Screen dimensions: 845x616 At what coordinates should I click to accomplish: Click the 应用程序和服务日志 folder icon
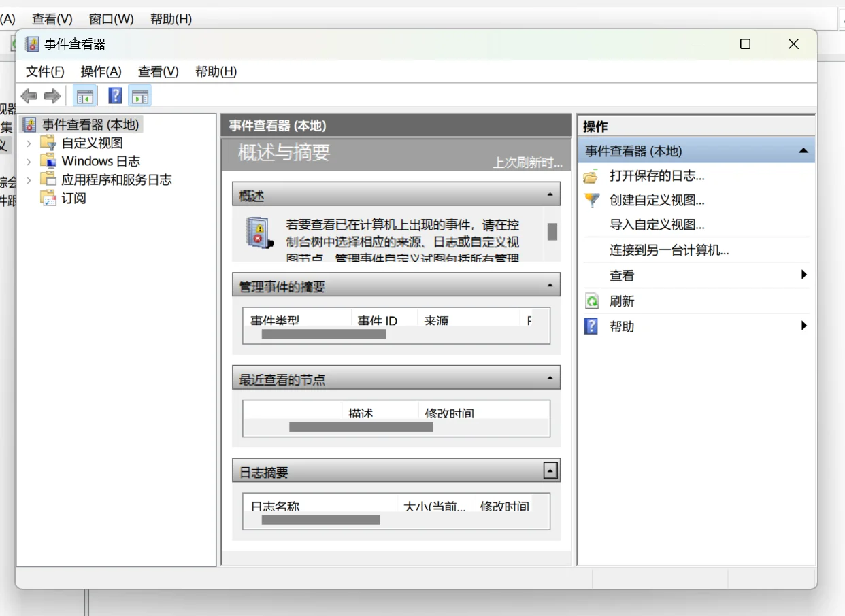coord(48,179)
